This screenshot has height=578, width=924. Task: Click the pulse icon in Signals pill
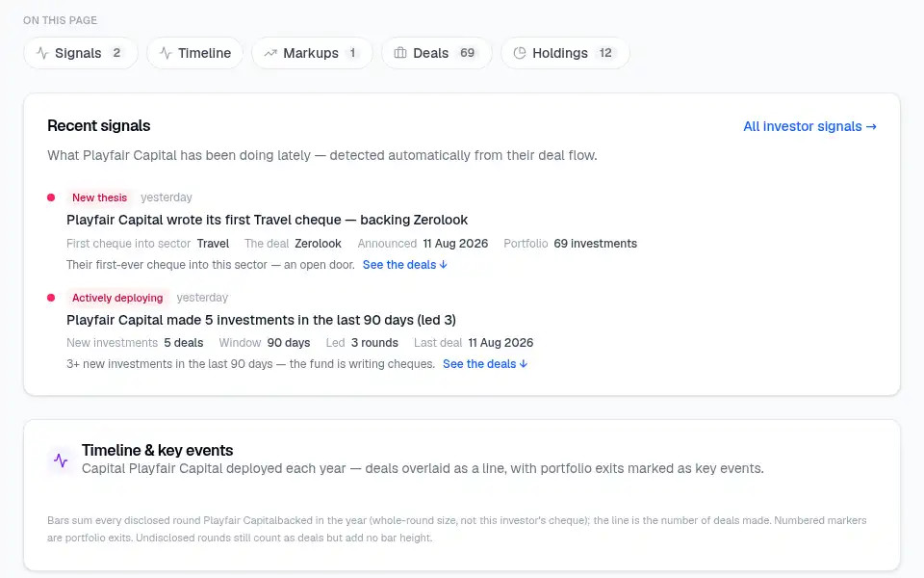click(x=42, y=53)
